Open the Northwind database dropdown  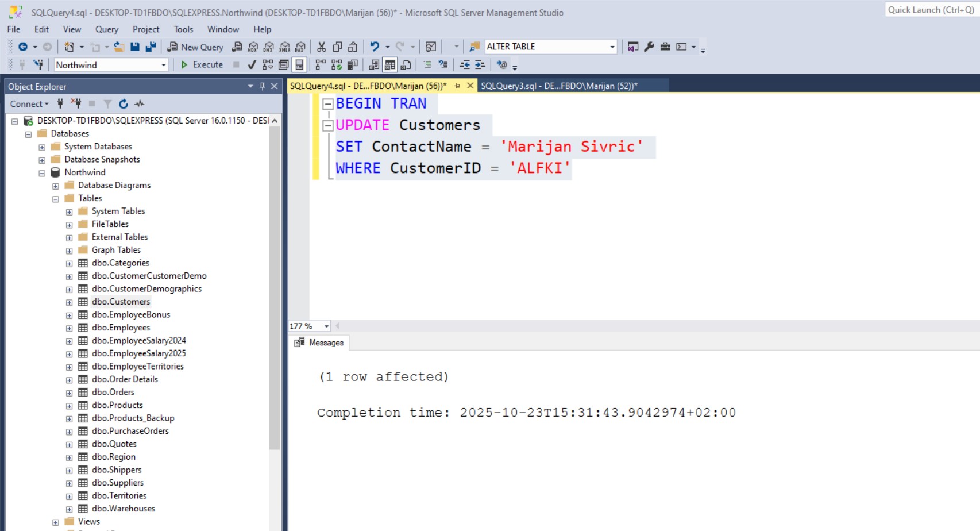point(163,65)
